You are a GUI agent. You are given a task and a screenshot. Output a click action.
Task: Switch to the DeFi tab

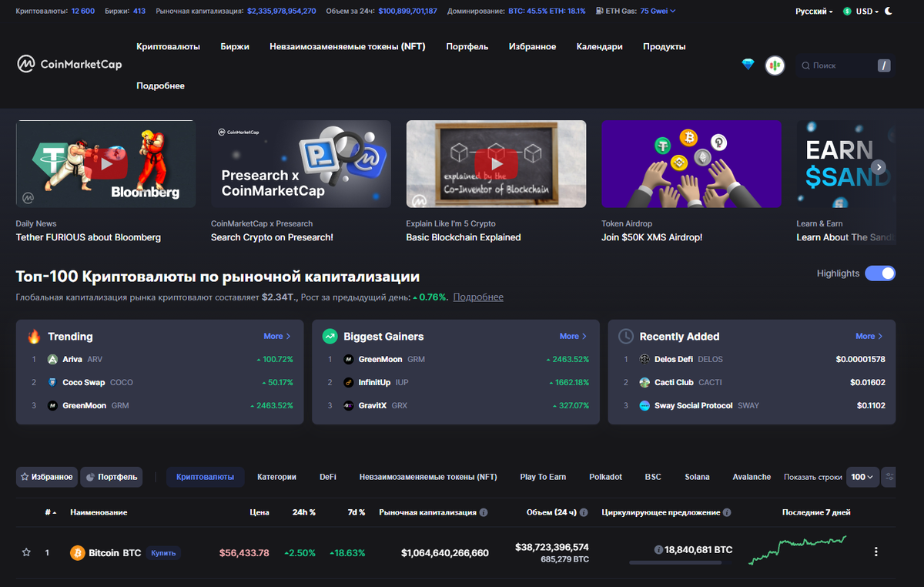click(328, 477)
